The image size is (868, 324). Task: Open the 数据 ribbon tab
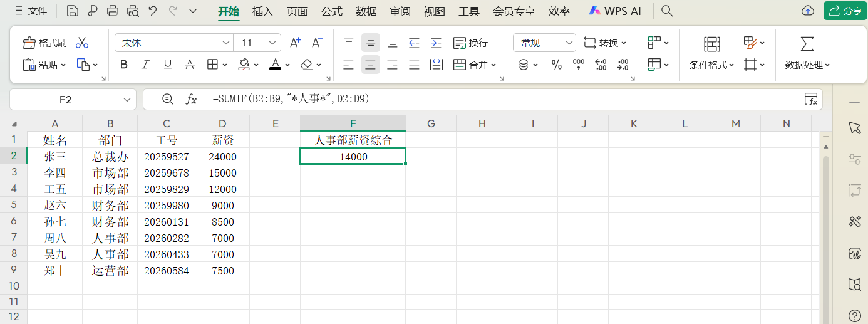tap(366, 11)
